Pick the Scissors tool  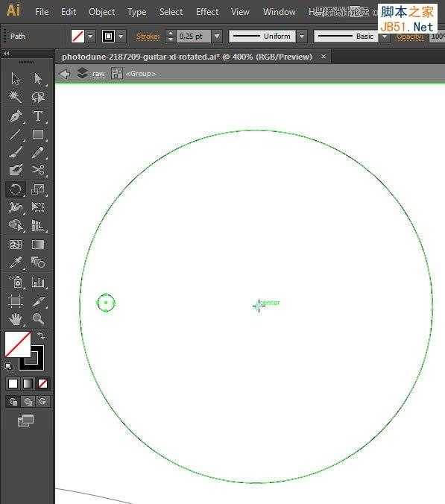click(x=38, y=170)
